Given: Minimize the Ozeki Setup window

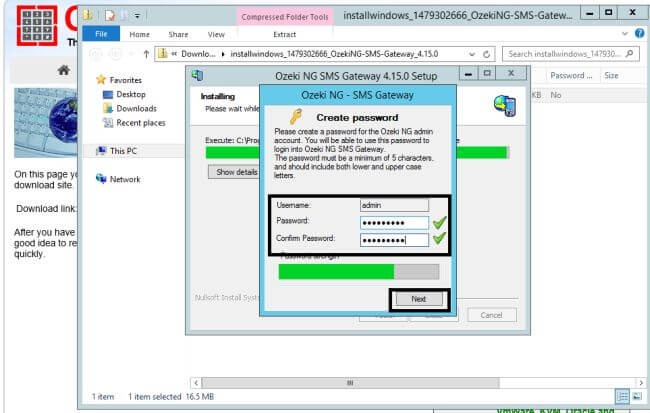Looking at the screenshot, I should tap(468, 74).
